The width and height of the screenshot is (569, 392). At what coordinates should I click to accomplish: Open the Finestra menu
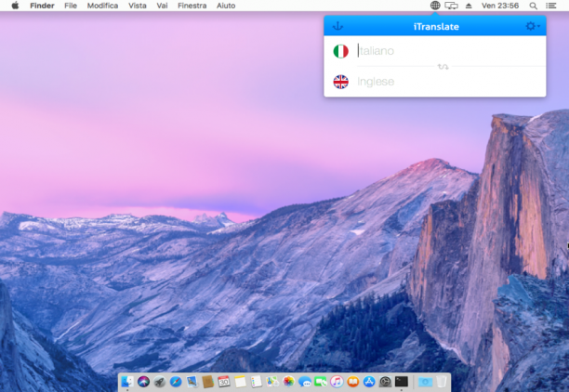coord(192,6)
